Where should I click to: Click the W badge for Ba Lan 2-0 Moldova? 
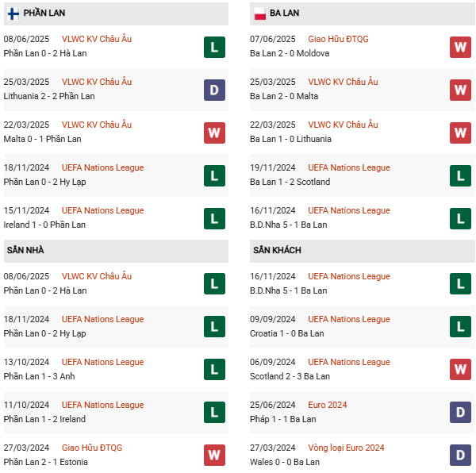(x=461, y=47)
